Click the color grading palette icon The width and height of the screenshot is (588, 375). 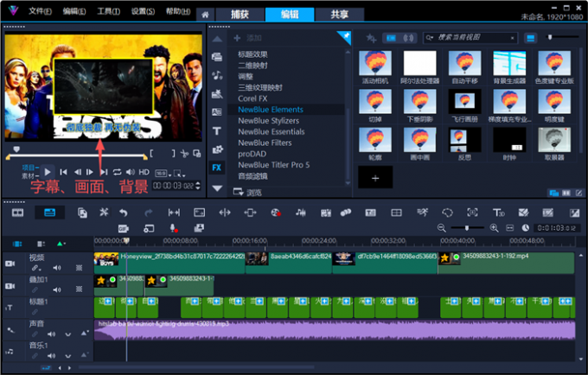[x=276, y=213]
